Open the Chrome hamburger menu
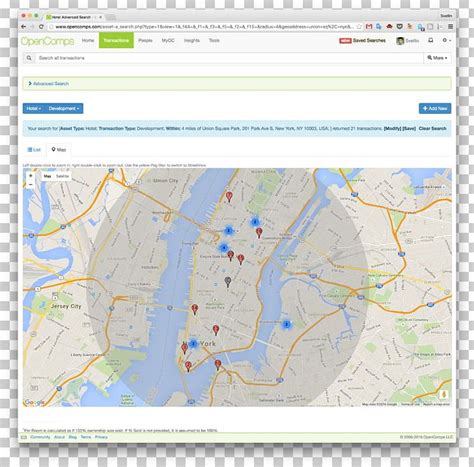Image resolution: width=474 pixels, height=467 pixels. pyautogui.click(x=450, y=26)
